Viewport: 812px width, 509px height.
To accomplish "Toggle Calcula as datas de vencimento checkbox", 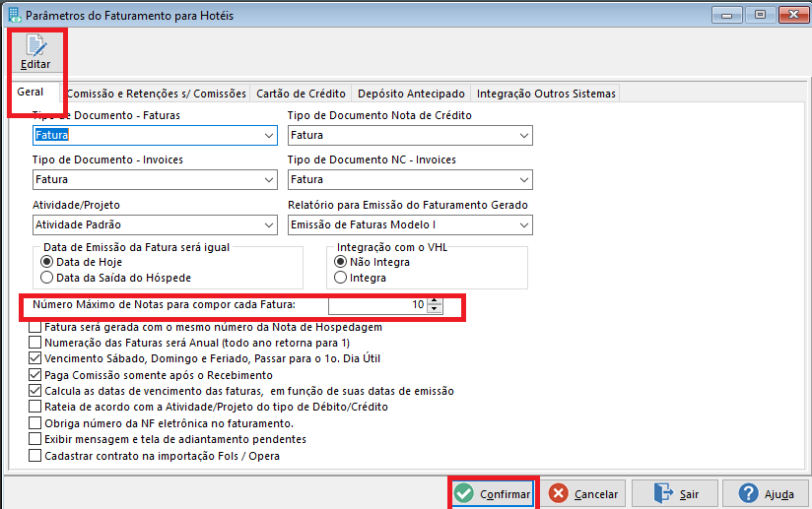I will point(34,391).
